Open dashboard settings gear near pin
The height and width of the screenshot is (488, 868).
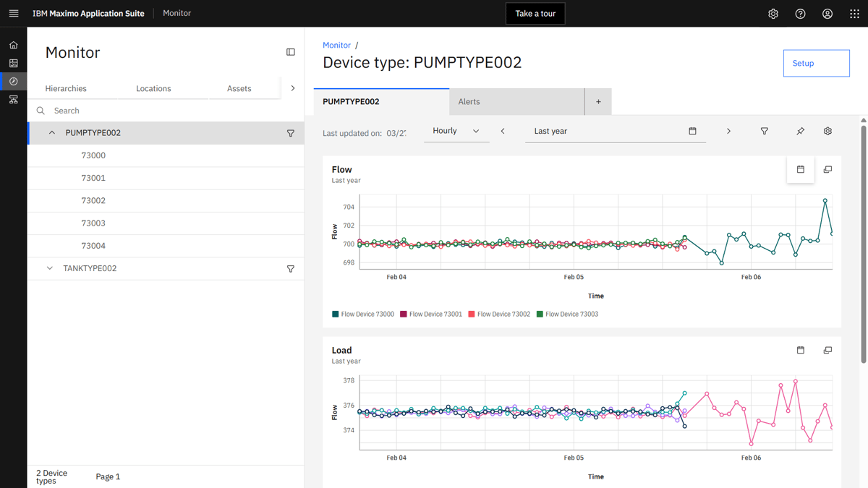pyautogui.click(x=827, y=132)
